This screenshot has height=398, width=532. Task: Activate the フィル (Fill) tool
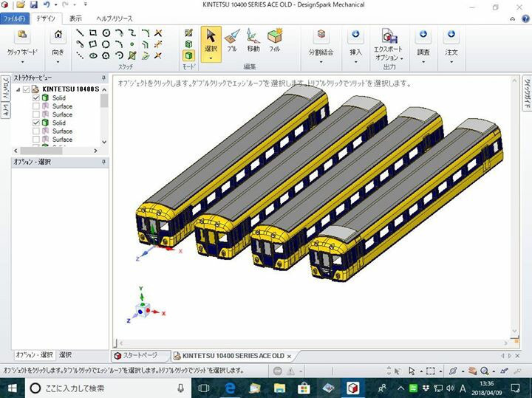pyautogui.click(x=274, y=40)
